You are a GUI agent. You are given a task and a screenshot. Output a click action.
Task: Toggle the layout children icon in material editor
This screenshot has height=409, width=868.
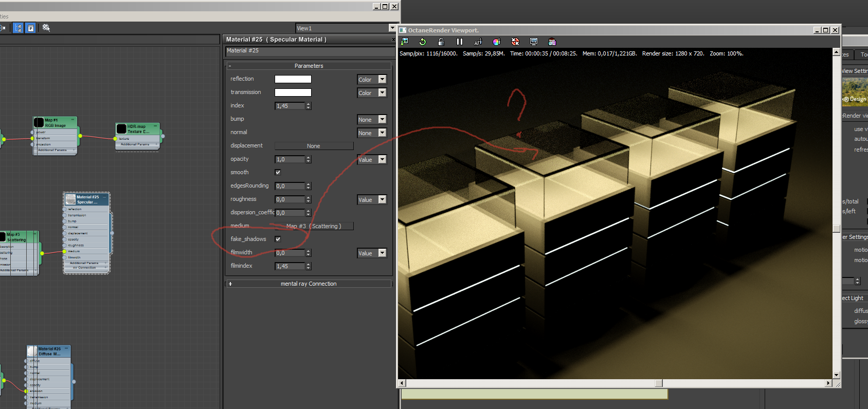[18, 28]
